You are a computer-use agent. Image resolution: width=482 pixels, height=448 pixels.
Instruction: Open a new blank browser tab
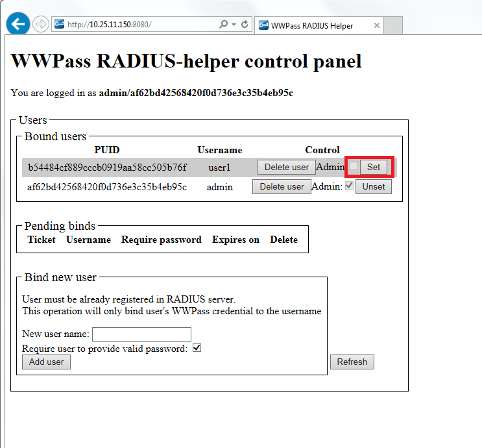click(394, 25)
